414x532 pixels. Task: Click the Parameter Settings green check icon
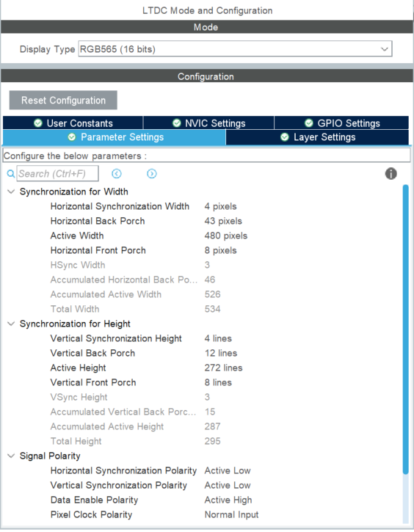tap(72, 137)
